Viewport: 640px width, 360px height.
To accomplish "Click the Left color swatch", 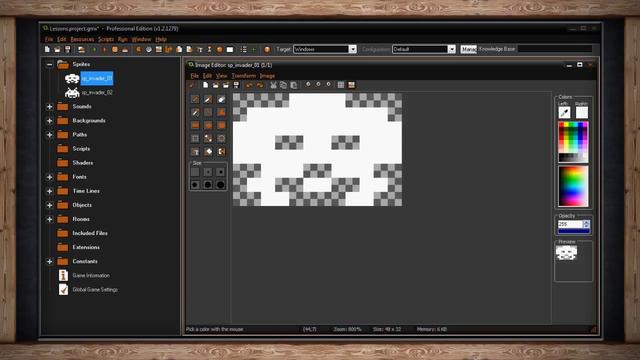I will 564,112.
